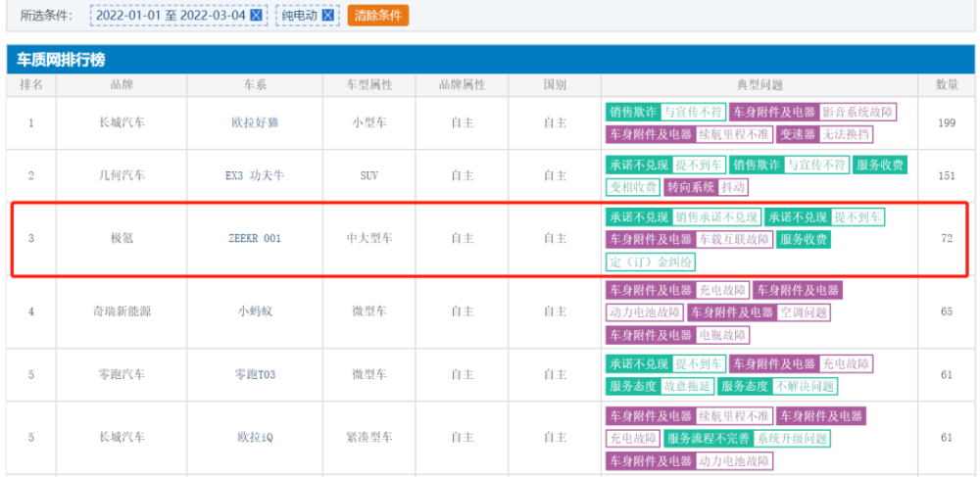
Task: Click the 影音系统故障 issue tag
Action: [857, 113]
